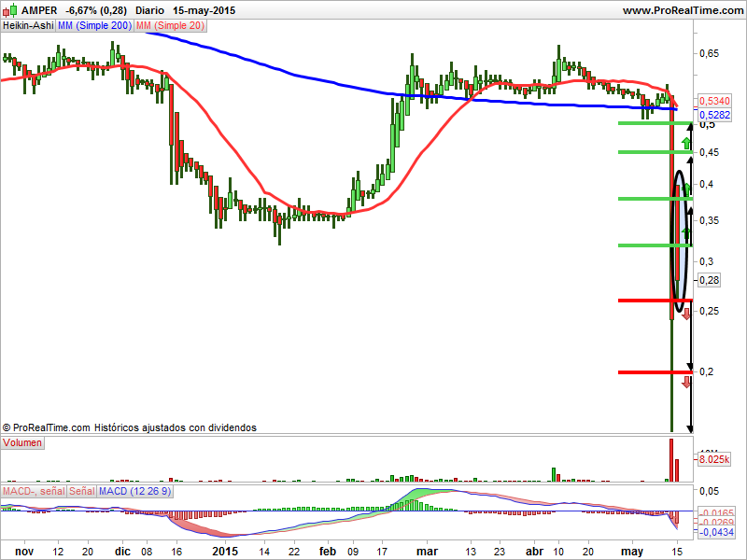
Task: Click the Históricos ajustados con dividendos text
Action: (x=176, y=427)
